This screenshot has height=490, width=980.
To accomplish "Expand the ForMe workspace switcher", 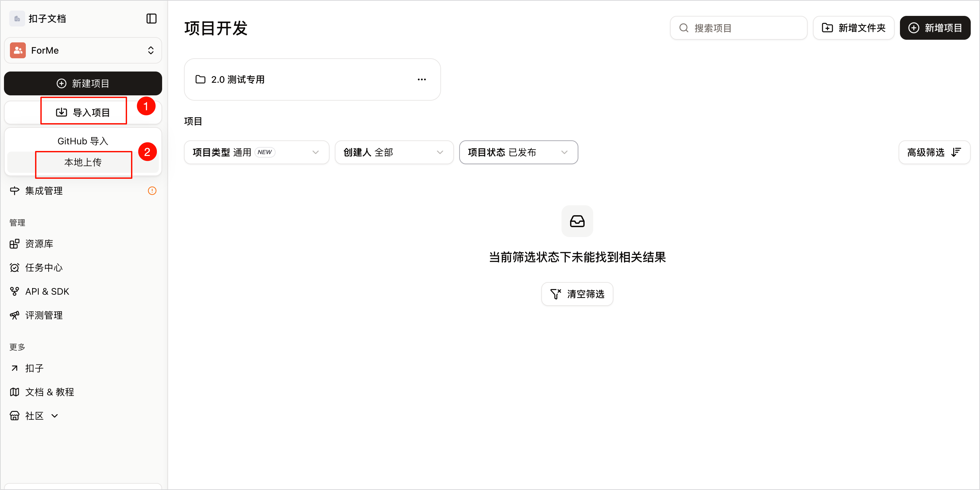I will click(83, 50).
